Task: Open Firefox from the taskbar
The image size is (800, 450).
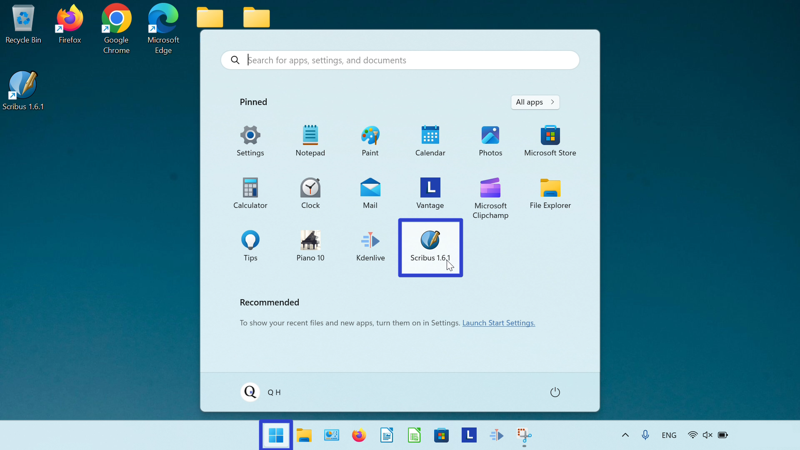Action: pos(359,435)
